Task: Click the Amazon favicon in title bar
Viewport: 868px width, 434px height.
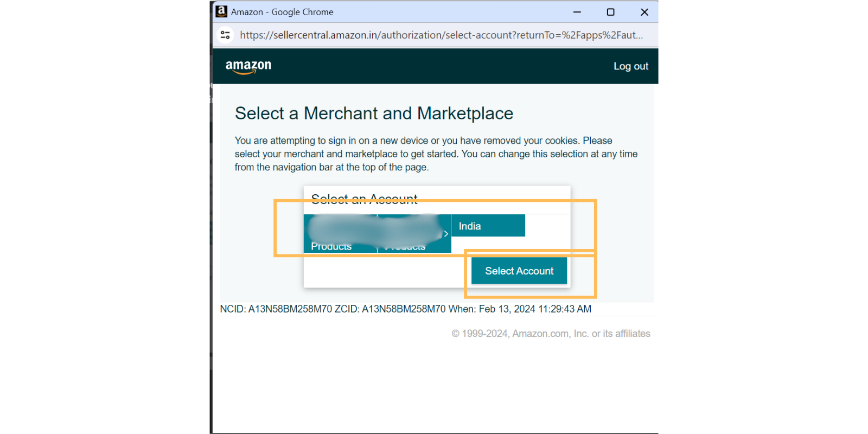Action: pos(221,11)
